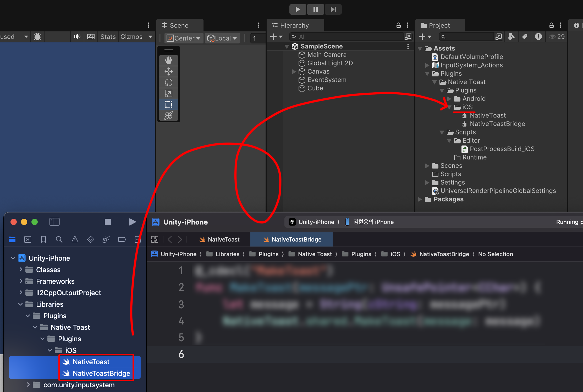Image resolution: width=583 pixels, height=392 pixels.
Task: Collapse Scripts folder under Native Toast
Action: click(442, 132)
